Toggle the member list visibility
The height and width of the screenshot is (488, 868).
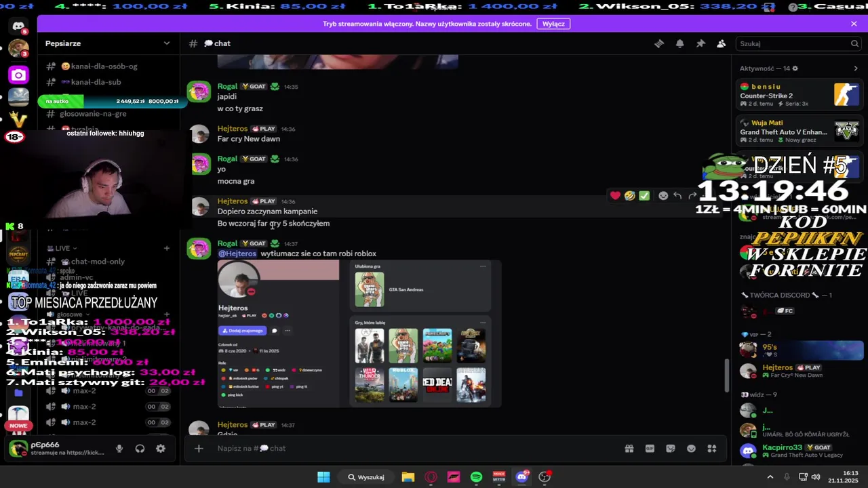click(722, 43)
